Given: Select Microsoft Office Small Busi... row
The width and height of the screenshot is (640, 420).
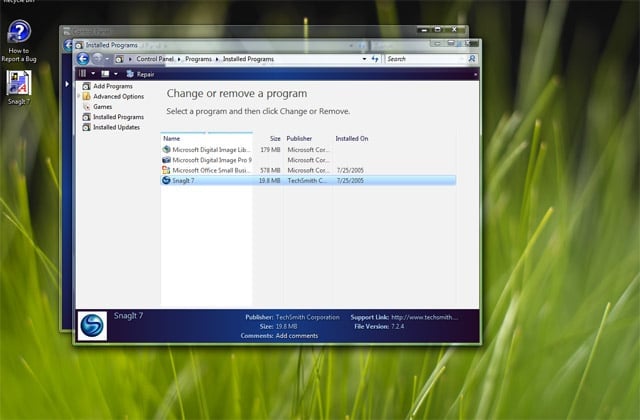Looking at the screenshot, I should click(308, 170).
